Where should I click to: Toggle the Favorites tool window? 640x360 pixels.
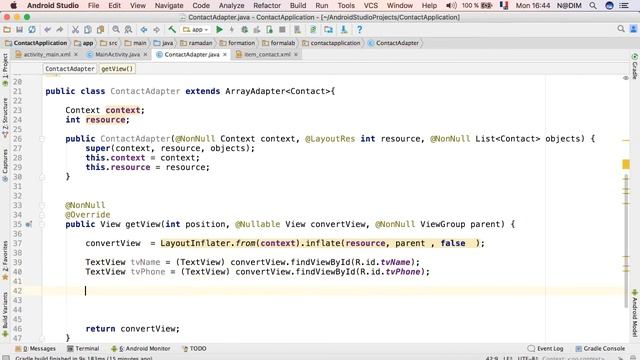pos(5,260)
